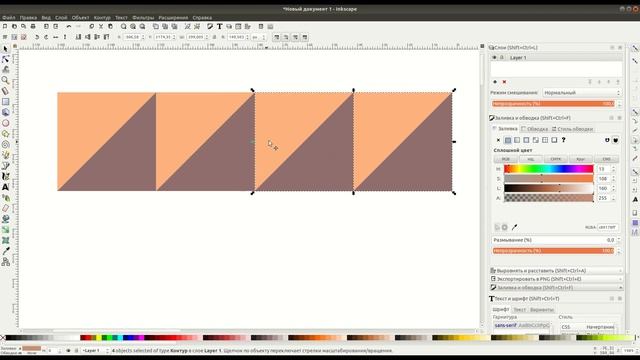Toggle lock icon of Layer 1
This screenshot has height=360, width=640.
coord(502,58)
